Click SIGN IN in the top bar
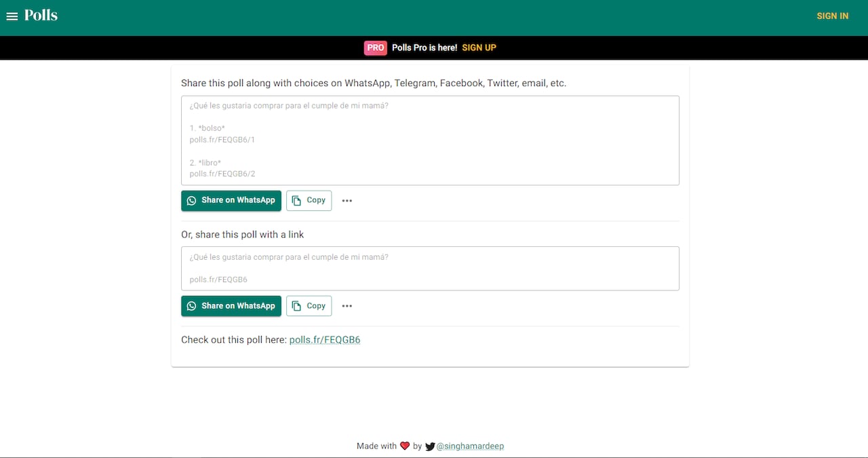Screen dimensions: 868x458 (832, 16)
